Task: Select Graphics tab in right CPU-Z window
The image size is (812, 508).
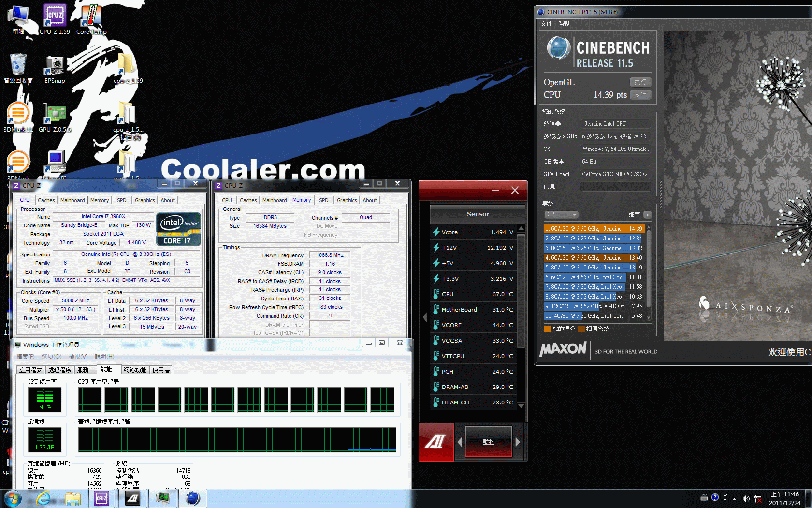Action: point(347,200)
